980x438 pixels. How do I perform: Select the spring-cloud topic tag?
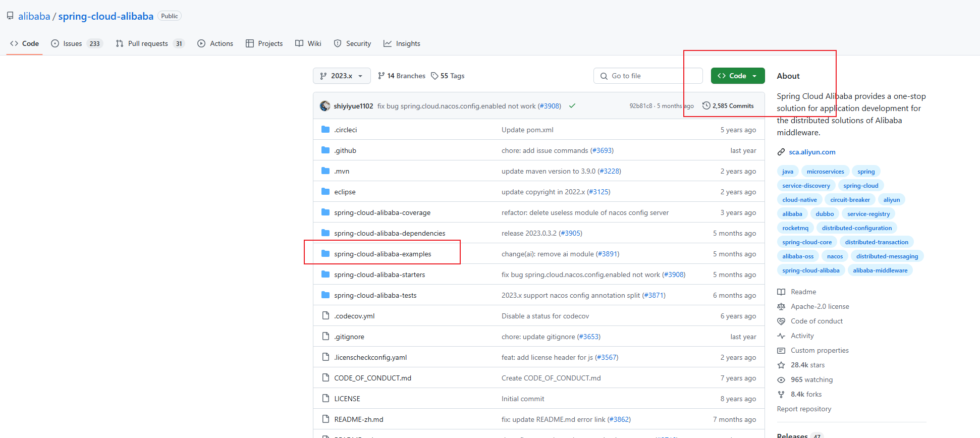860,186
